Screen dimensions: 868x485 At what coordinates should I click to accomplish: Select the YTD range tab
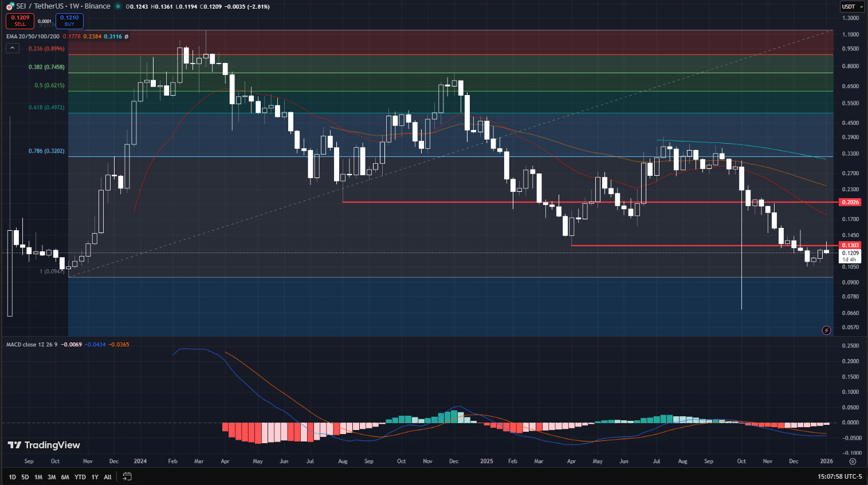coord(80,476)
